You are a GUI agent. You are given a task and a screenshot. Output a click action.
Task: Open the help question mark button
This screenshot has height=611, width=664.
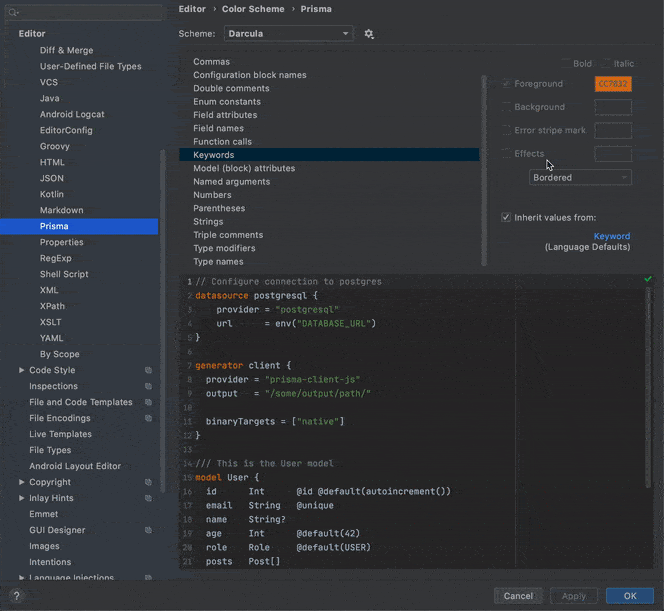17,596
